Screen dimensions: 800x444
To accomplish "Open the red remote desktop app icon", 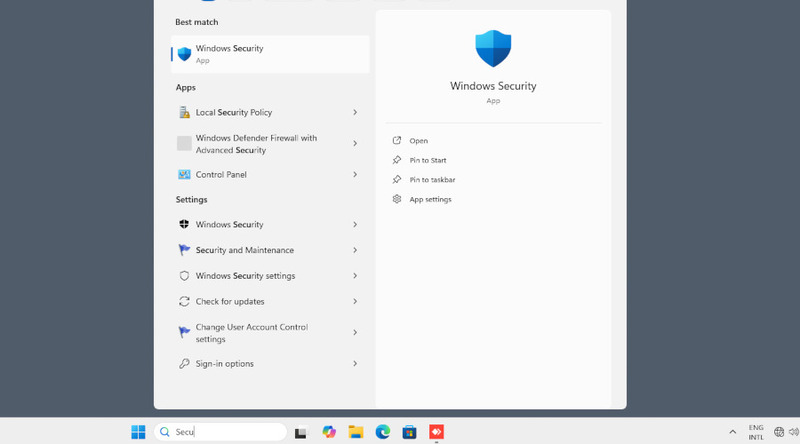I will pos(436,432).
